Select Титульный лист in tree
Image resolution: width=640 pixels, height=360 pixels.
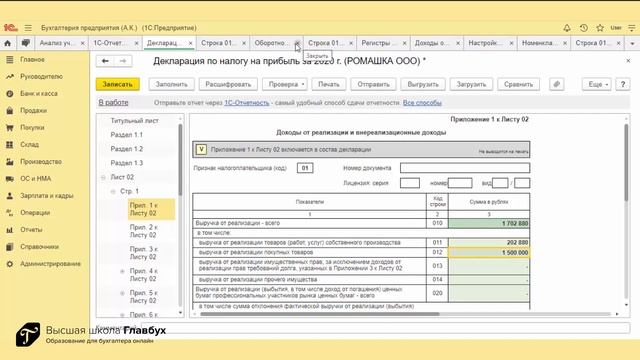[134, 121]
